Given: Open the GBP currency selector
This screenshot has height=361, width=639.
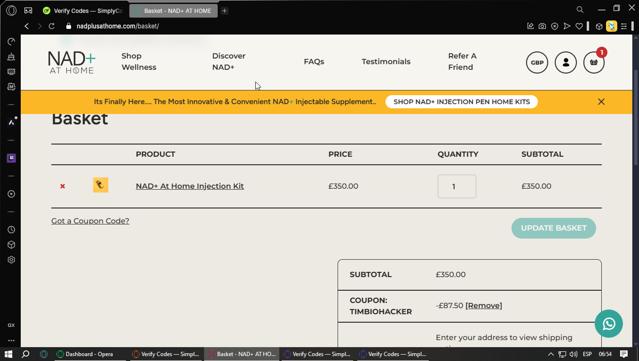Looking at the screenshot, I should click(x=537, y=62).
